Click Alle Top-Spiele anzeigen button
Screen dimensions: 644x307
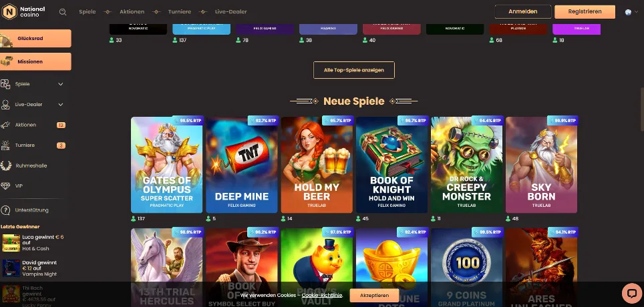point(353,70)
